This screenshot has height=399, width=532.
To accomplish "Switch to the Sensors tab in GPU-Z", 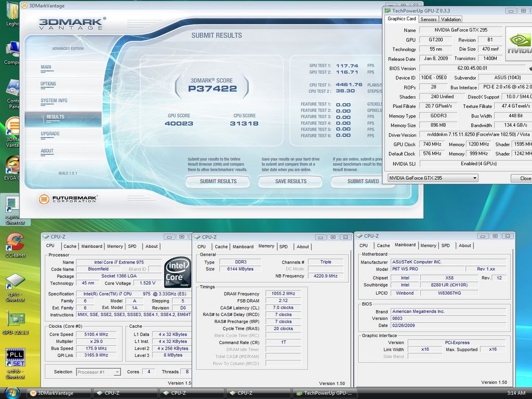I will tap(429, 19).
